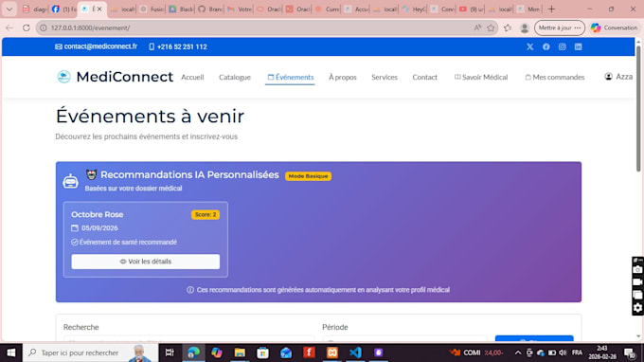Open the Savoir Médical menu item
644x362 pixels.
point(481,78)
